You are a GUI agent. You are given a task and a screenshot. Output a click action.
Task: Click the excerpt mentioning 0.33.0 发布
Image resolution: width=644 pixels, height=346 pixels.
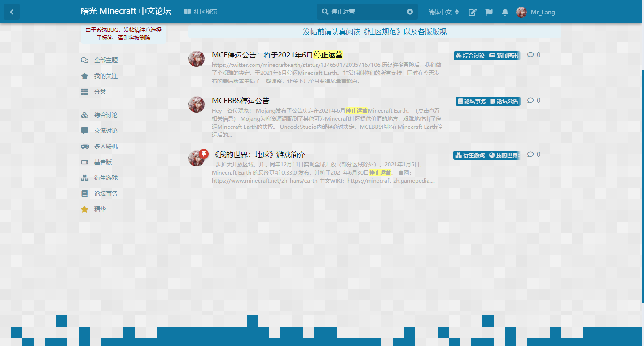pos(323,172)
